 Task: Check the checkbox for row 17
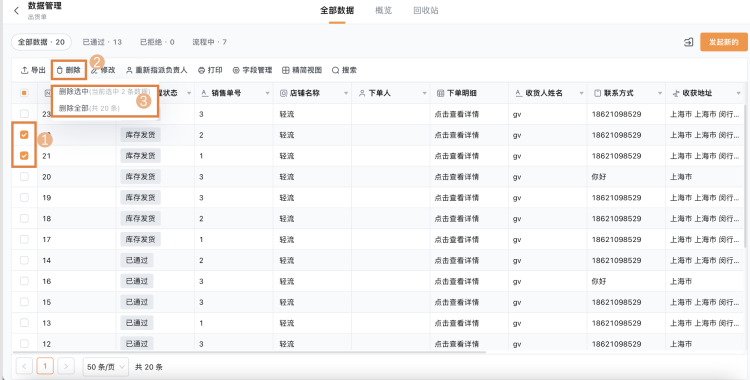[24, 239]
